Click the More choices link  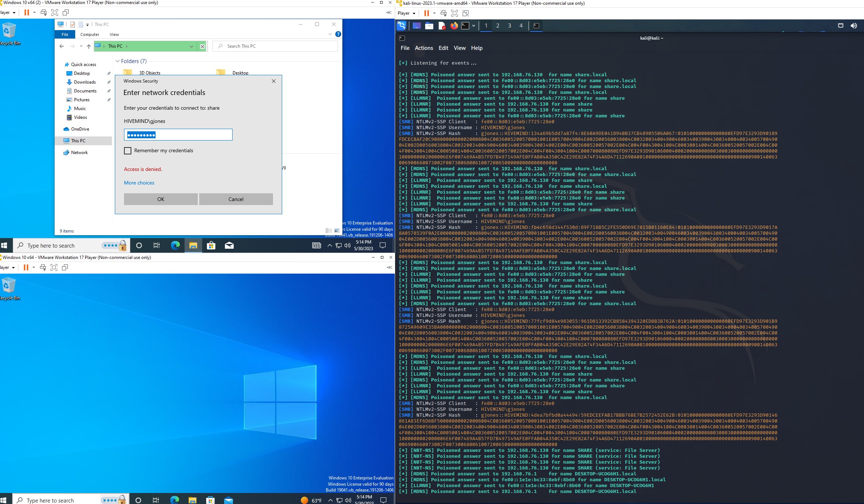click(x=139, y=183)
